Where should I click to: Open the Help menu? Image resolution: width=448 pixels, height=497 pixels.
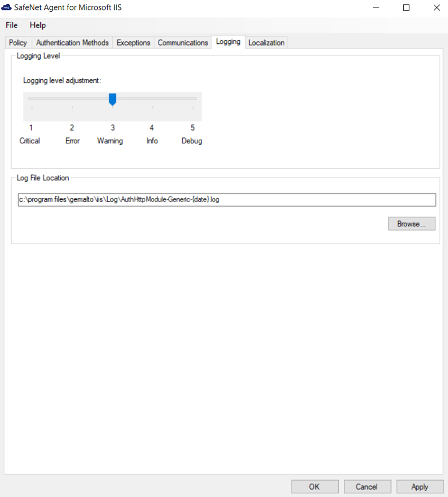pyautogui.click(x=38, y=25)
